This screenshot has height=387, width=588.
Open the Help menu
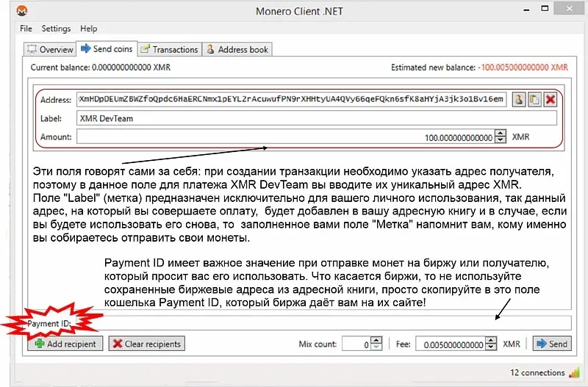(x=88, y=29)
